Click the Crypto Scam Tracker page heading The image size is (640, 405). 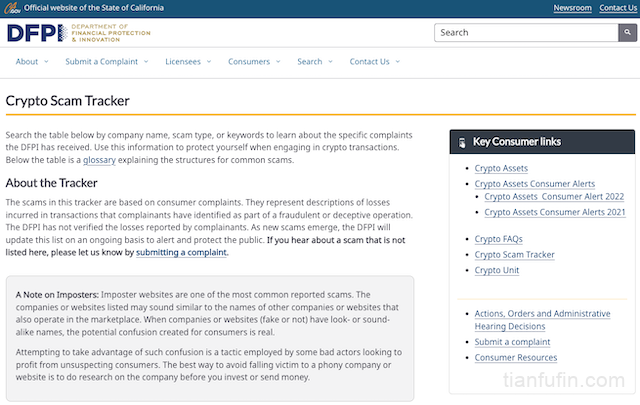coord(68,101)
